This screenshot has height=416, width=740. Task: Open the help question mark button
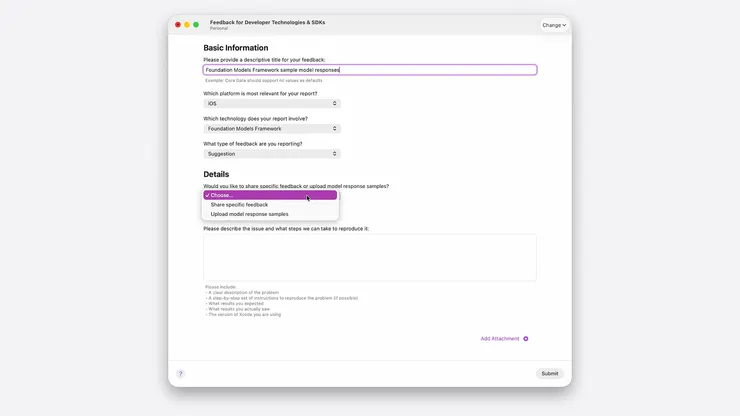[x=180, y=374]
